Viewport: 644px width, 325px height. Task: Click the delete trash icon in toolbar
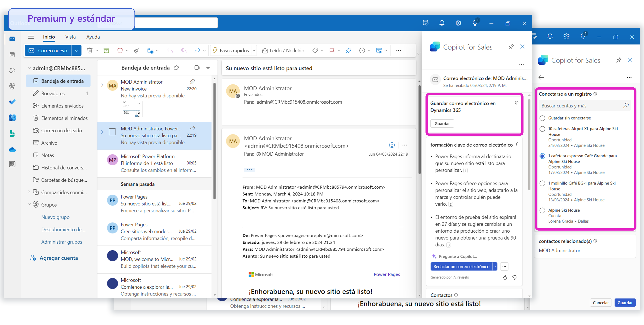pos(89,51)
